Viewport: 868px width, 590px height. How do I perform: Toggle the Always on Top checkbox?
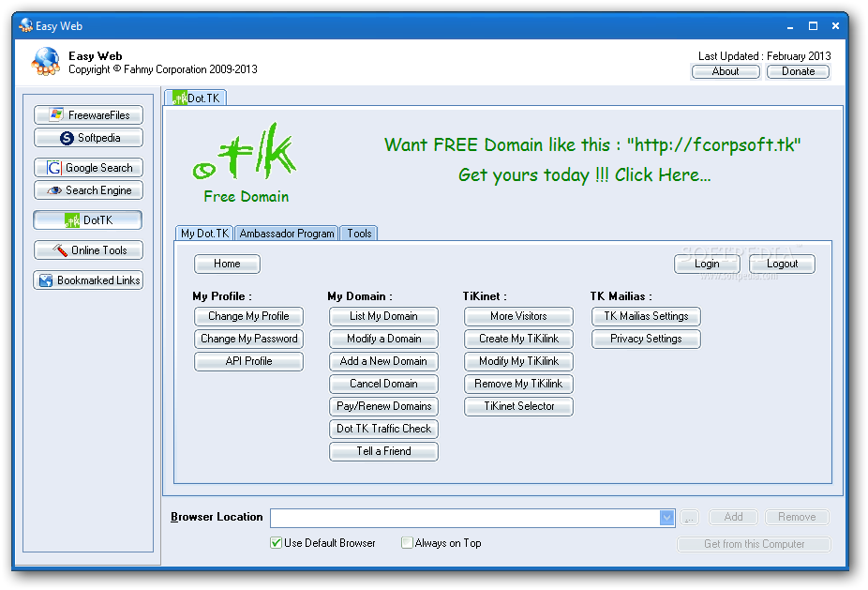pos(407,543)
